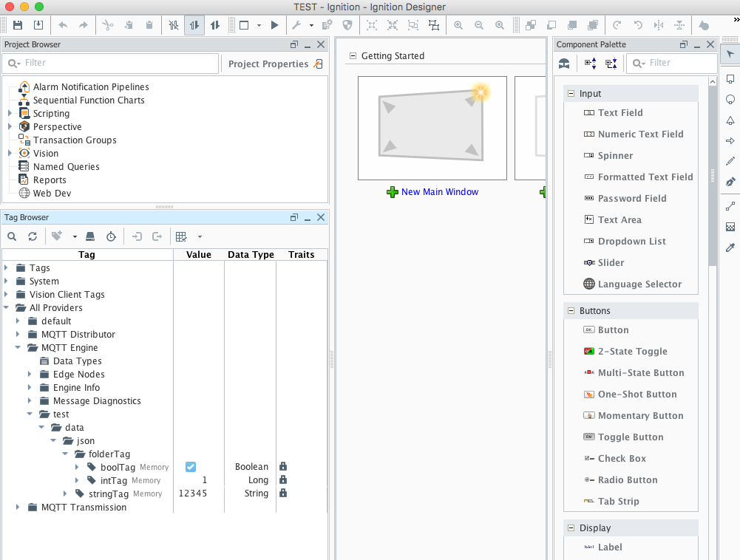Open the Tools wrench icon

[296, 25]
